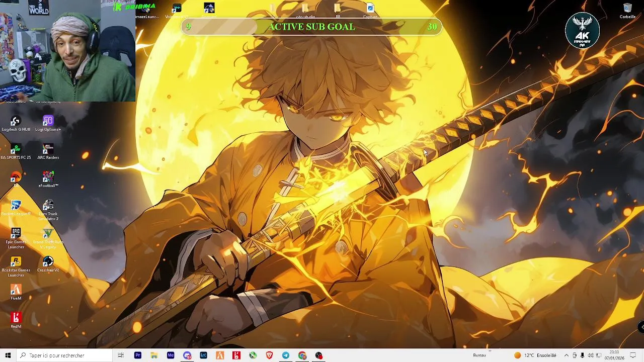The image size is (644, 362).
Task: Open Media Encoder from the taskbar
Action: pos(171,355)
